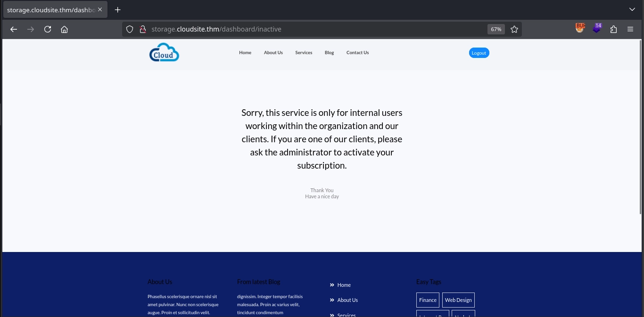Open a new browser tab
644x317 pixels.
pyautogui.click(x=118, y=10)
